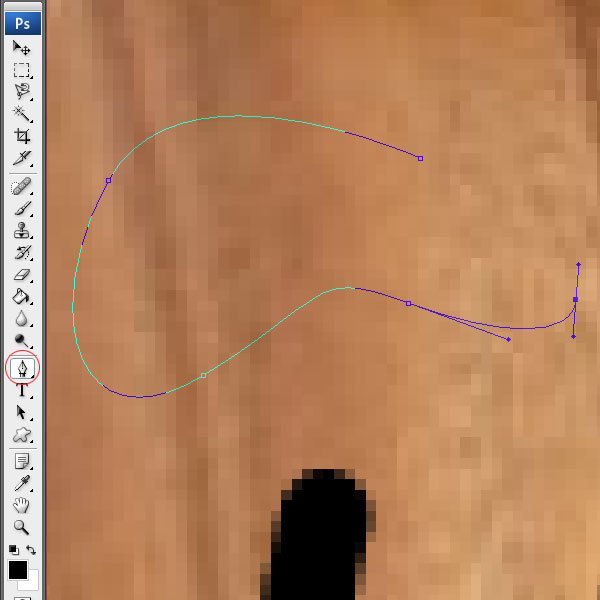
Task: Select the Custom Shape tool
Action: click(21, 435)
